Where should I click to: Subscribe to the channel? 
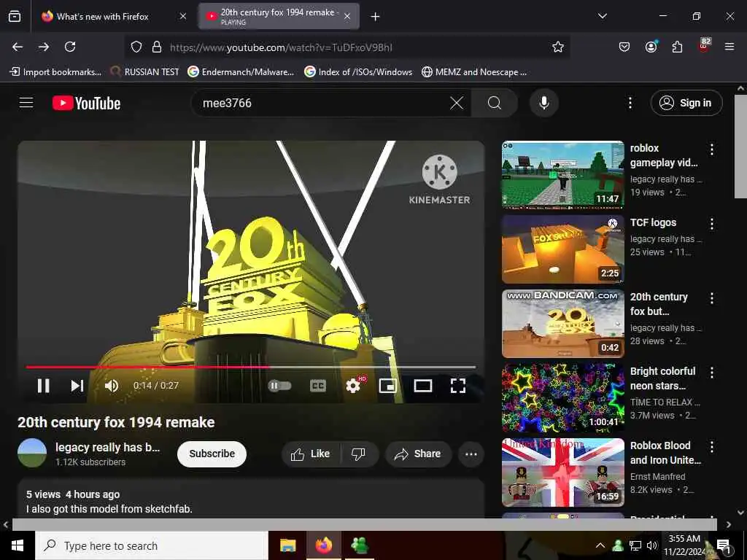(212, 454)
